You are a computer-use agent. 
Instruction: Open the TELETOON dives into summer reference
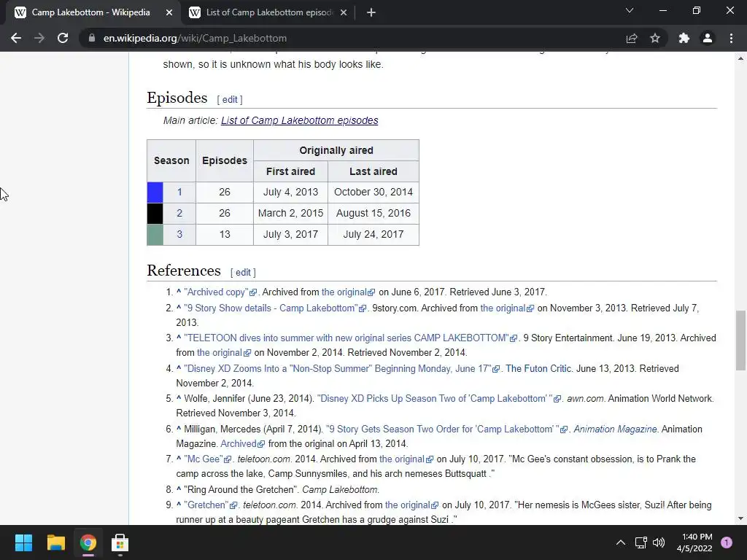pos(350,338)
